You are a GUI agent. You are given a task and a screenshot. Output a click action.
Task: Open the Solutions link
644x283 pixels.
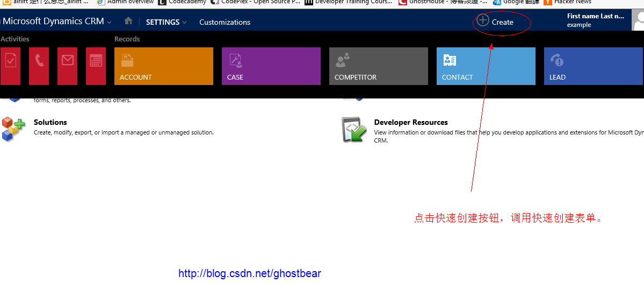click(50, 122)
